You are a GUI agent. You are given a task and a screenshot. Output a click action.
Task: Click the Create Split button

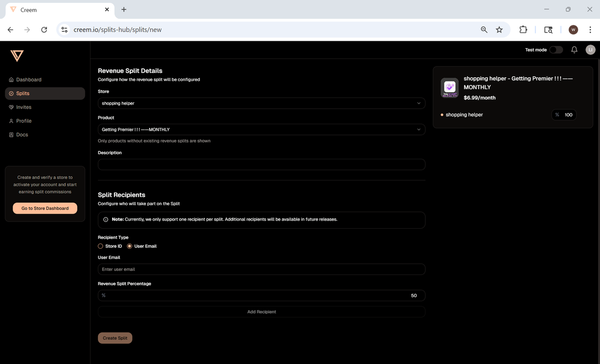[x=115, y=338]
